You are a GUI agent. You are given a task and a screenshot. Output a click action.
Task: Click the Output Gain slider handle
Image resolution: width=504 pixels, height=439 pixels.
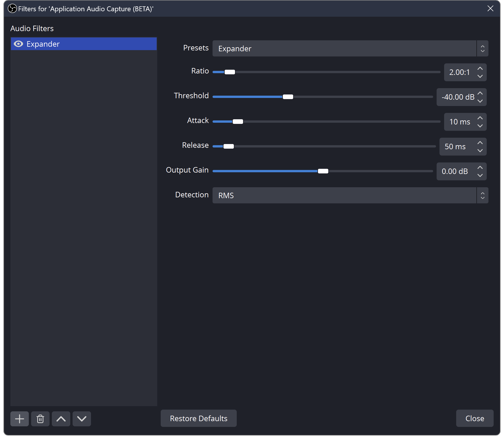click(x=323, y=171)
